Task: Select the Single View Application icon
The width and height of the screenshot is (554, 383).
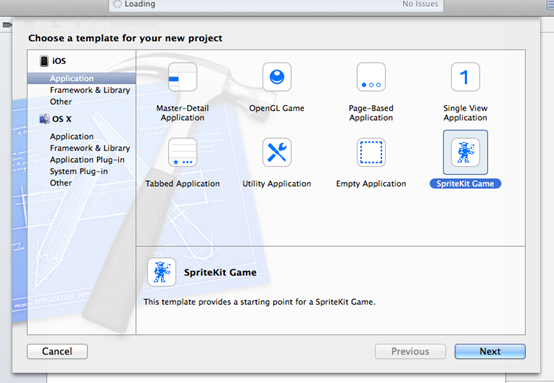Action: tap(465, 77)
